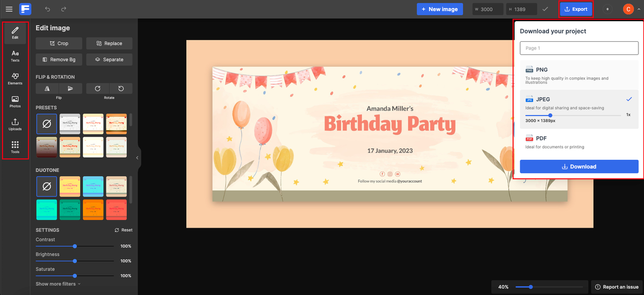Viewport: 644px width, 295px height.
Task: Open the notifications counter icon
Action: (x=608, y=9)
